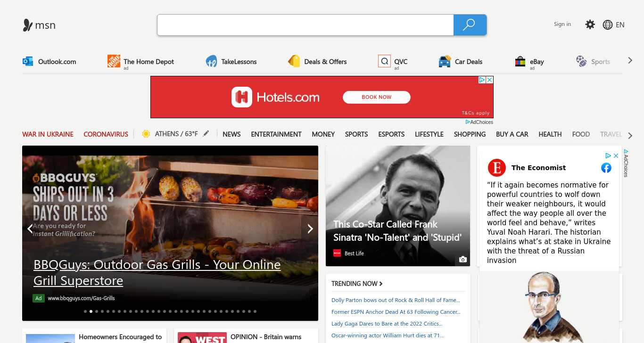
Task: Open William Hurt trending story
Action: pos(388,335)
